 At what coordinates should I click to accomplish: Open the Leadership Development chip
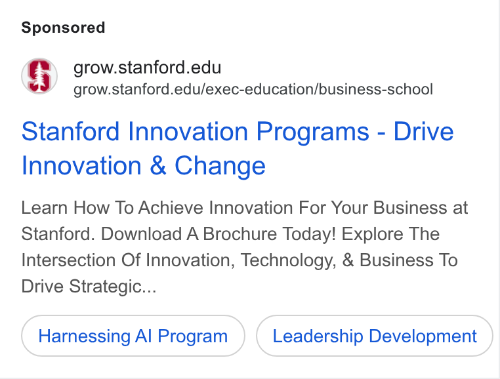pyautogui.click(x=375, y=336)
